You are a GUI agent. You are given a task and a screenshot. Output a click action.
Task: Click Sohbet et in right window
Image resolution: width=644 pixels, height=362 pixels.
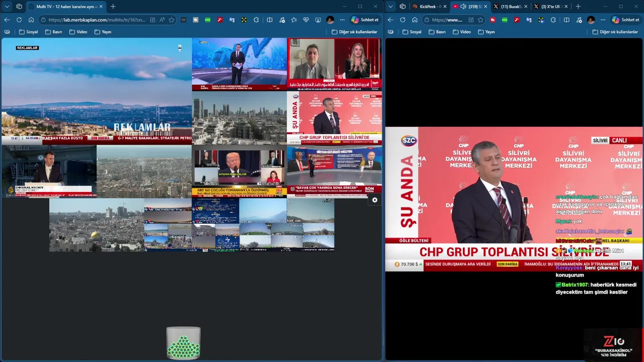pyautogui.click(x=625, y=20)
